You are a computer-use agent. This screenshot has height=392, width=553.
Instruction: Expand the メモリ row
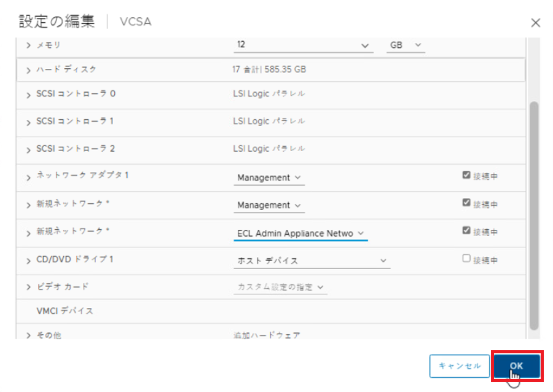click(x=29, y=45)
